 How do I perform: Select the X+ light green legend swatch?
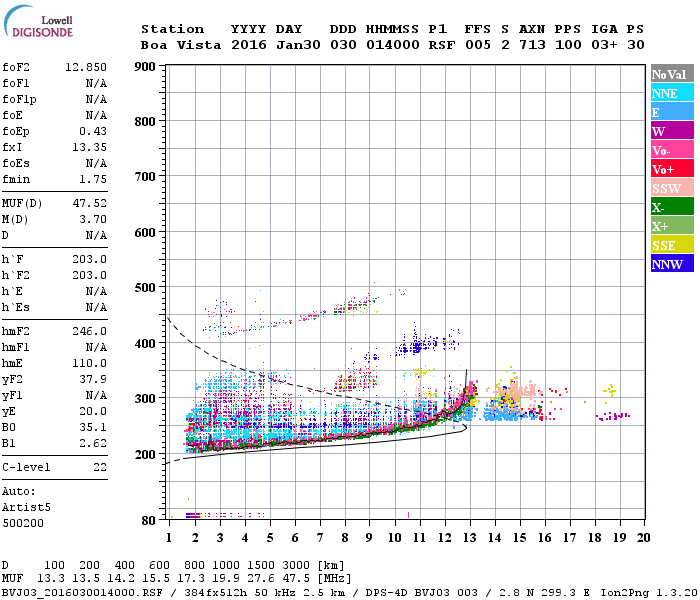(x=672, y=225)
